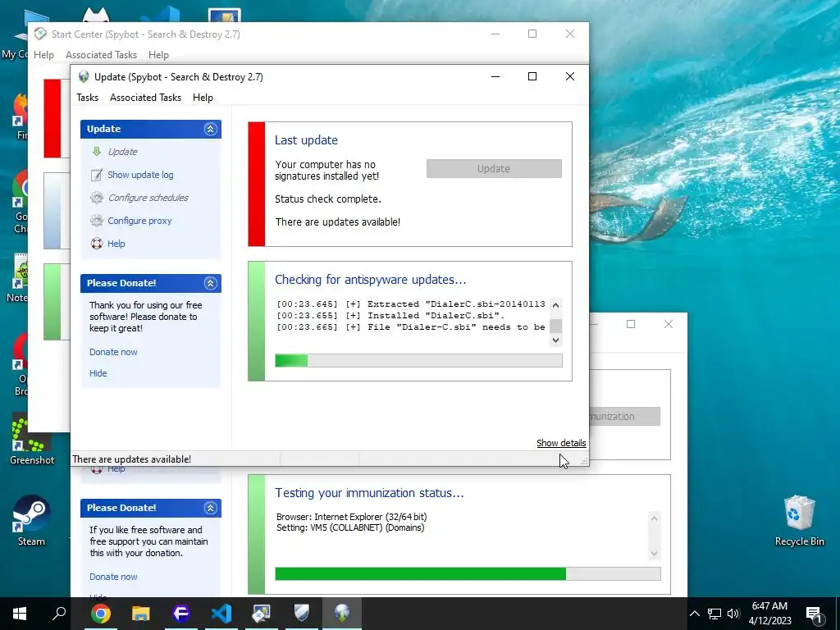Click the Start Center window title icon
This screenshot has height=630, width=840.
(x=40, y=34)
